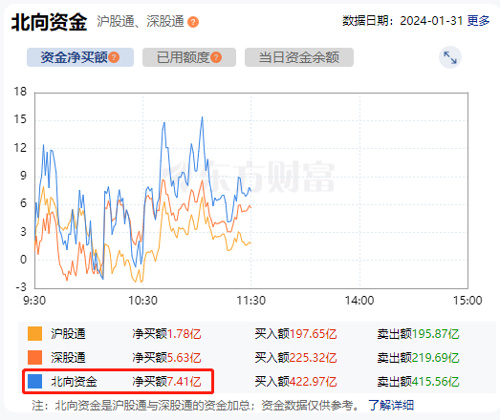Toggle 北向资金 series via legend label

[74, 381]
